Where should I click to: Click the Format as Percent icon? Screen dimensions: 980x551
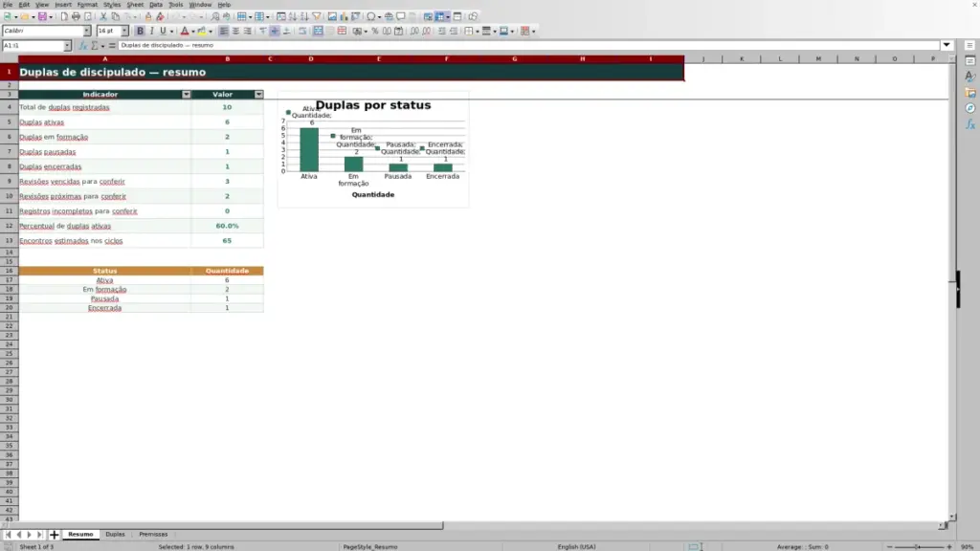pos(375,31)
